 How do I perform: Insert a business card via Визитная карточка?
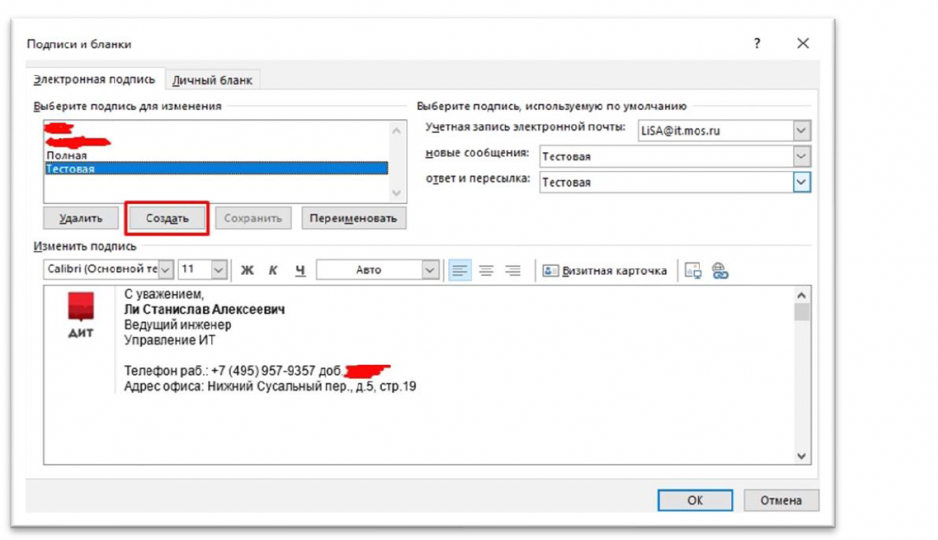point(605,270)
